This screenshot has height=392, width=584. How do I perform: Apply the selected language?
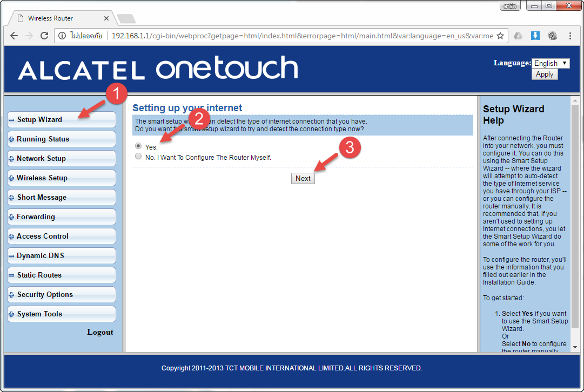545,74
